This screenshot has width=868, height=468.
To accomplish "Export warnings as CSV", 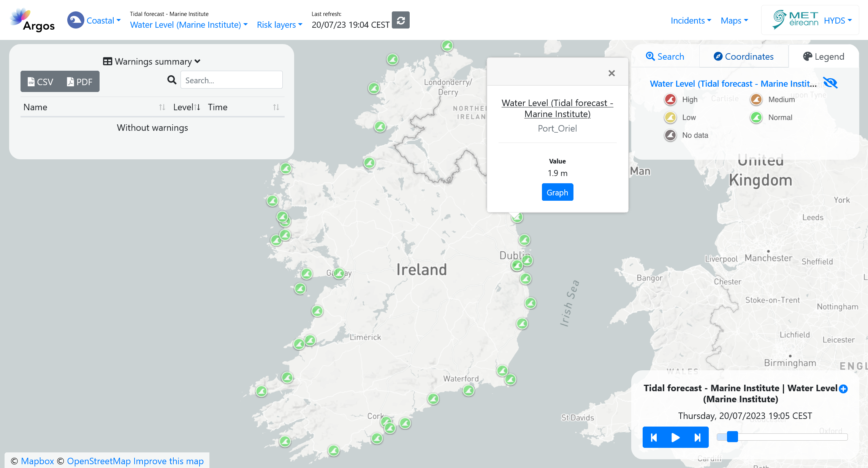I will click(x=40, y=82).
